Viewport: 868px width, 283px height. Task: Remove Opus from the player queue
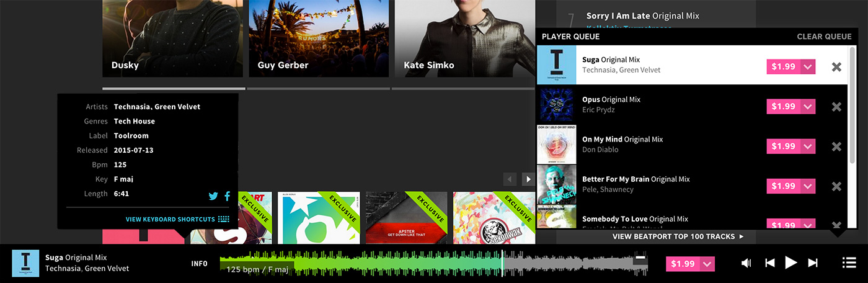[x=836, y=107]
